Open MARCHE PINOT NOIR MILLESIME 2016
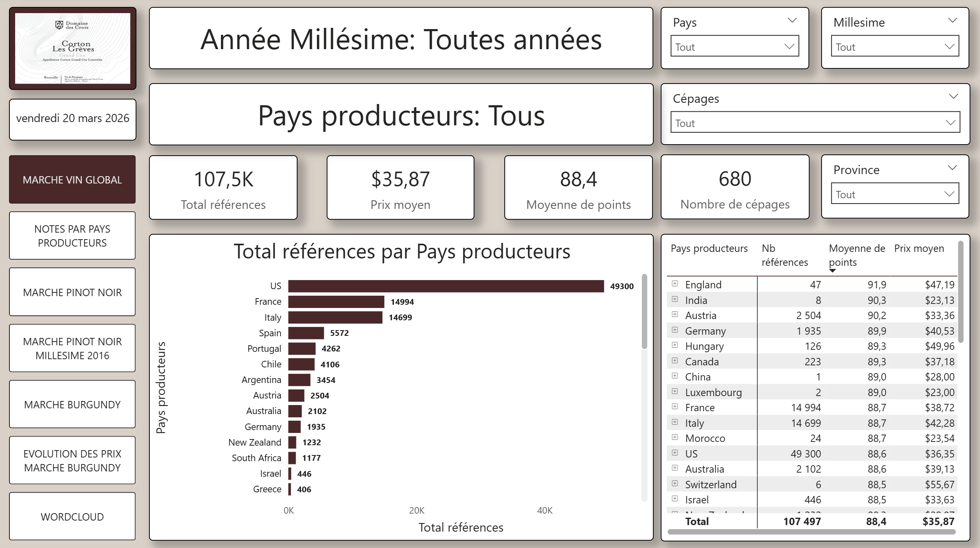The width and height of the screenshot is (980, 548). pos(72,348)
